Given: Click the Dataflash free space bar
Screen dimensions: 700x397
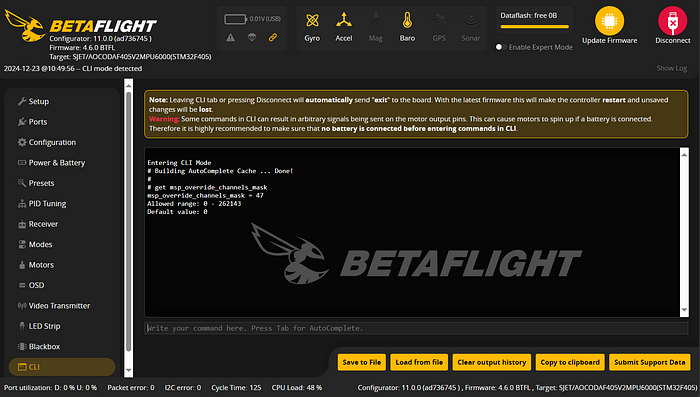Looking at the screenshot, I should tap(534, 27).
